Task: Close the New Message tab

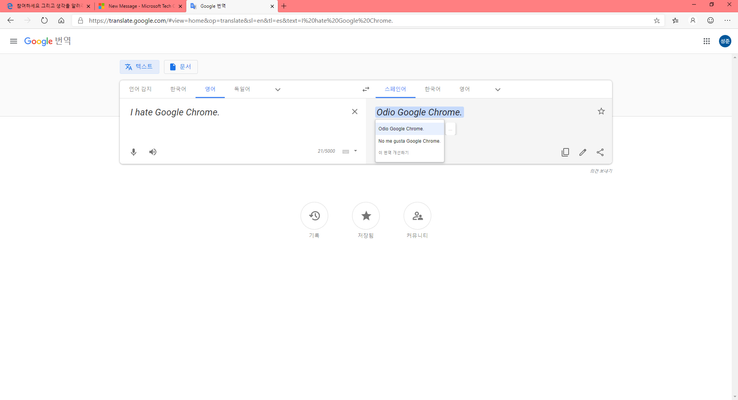Action: (x=180, y=7)
